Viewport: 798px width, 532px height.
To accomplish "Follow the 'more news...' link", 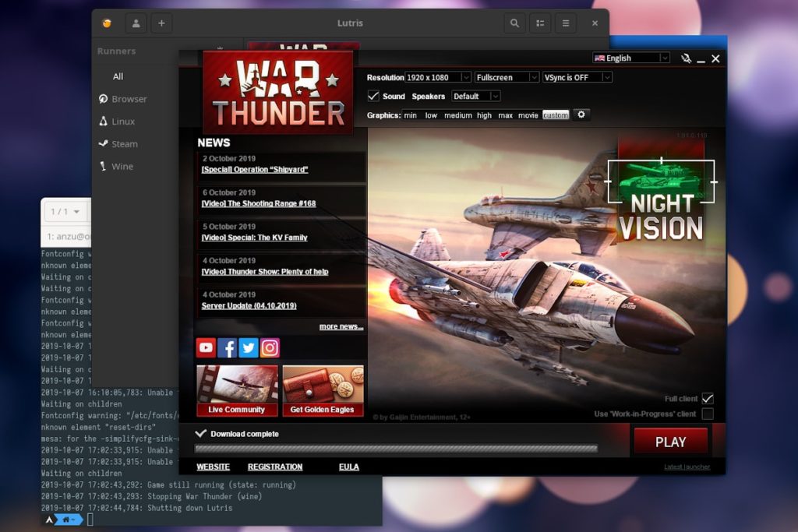I will point(341,326).
